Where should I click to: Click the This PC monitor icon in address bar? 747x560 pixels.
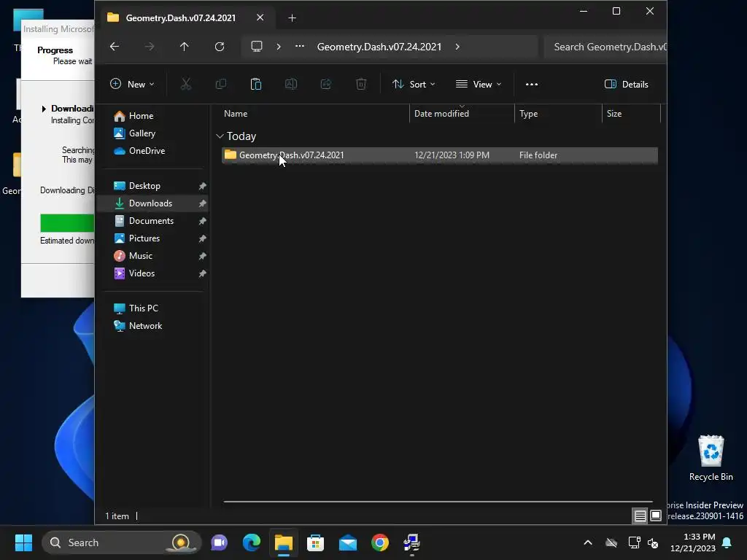tap(257, 47)
